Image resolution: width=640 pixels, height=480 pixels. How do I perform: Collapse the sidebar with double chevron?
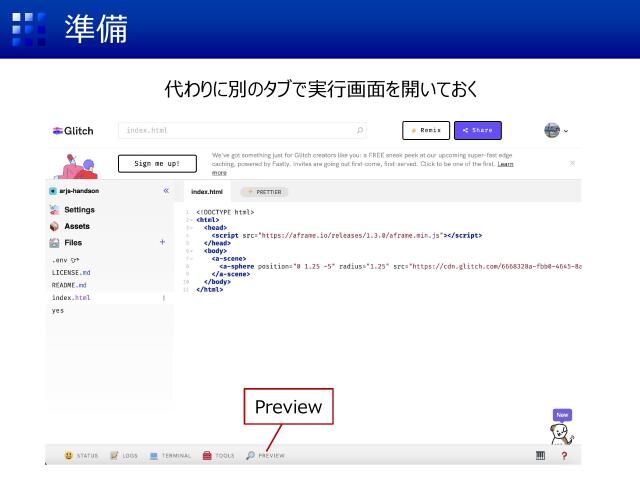[166, 190]
